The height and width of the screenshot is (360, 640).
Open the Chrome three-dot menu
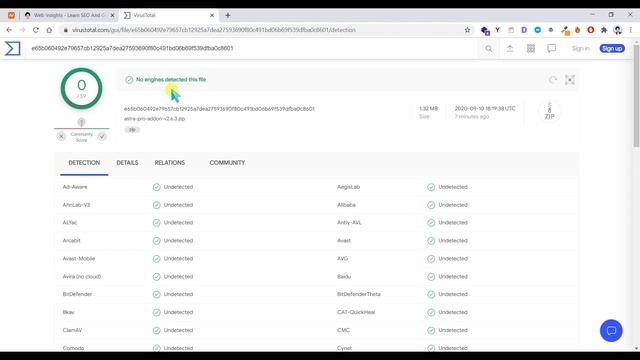tap(631, 30)
